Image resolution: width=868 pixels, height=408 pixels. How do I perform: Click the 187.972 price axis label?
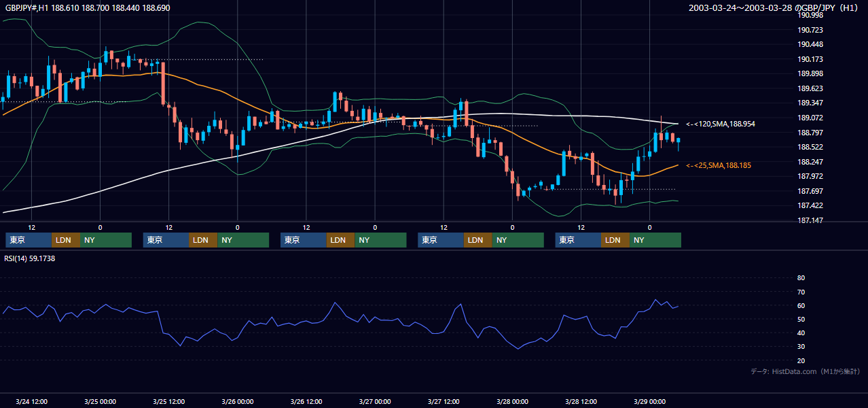click(811, 176)
